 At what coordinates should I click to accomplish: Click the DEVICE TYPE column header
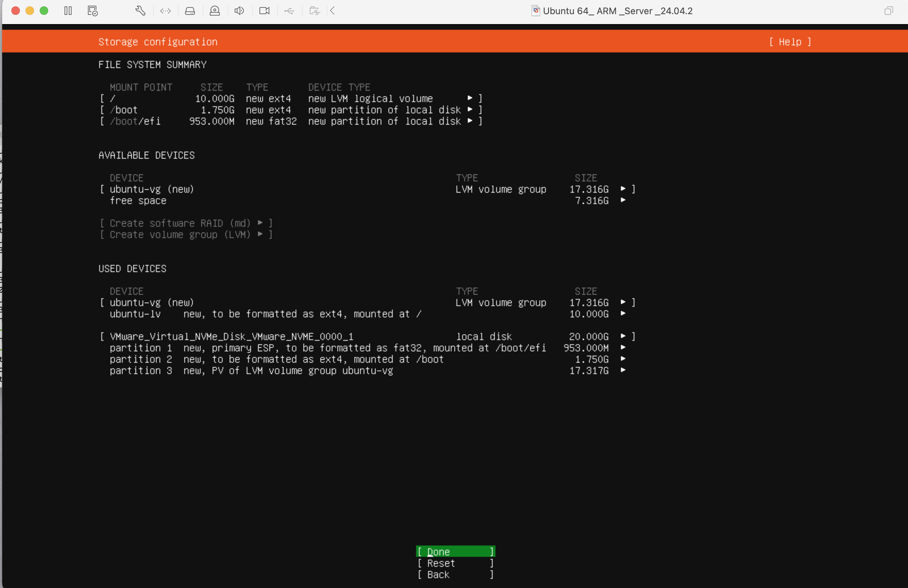(x=339, y=87)
